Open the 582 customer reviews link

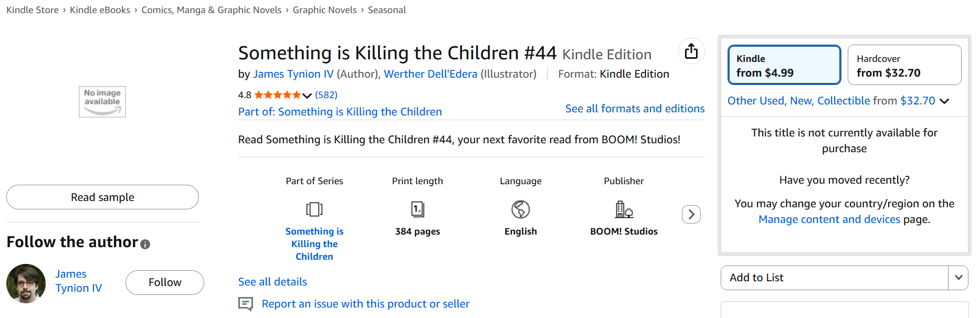pyautogui.click(x=326, y=95)
